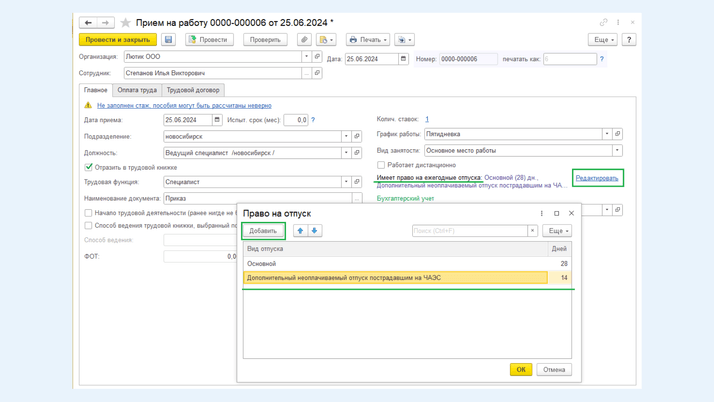Move vacation row up with up arrow
Screen dimensions: 714x402
[x=300, y=231]
